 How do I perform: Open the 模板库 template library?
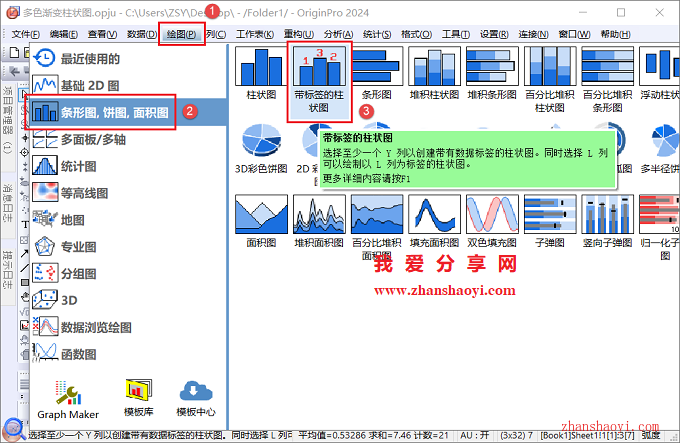click(139, 398)
